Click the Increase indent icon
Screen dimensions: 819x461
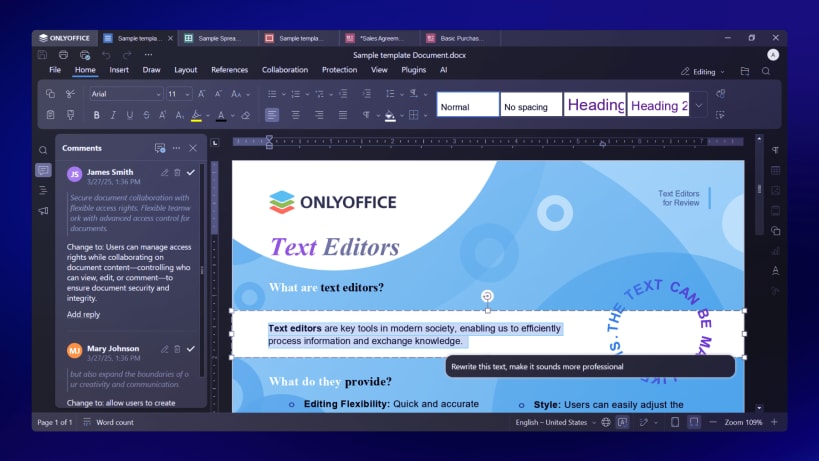click(x=367, y=94)
